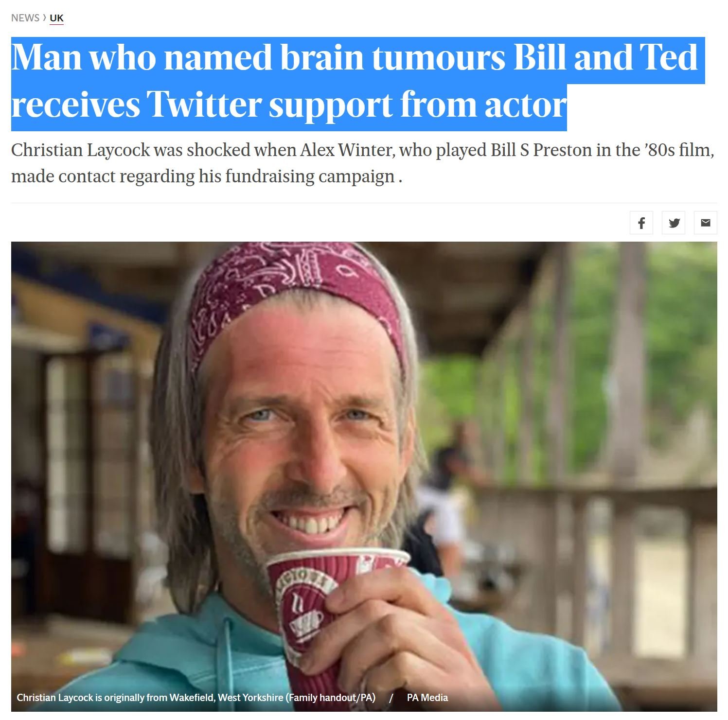Share the article via Twitter bird icon
Screen dimensions: 728x720
pyautogui.click(x=674, y=223)
